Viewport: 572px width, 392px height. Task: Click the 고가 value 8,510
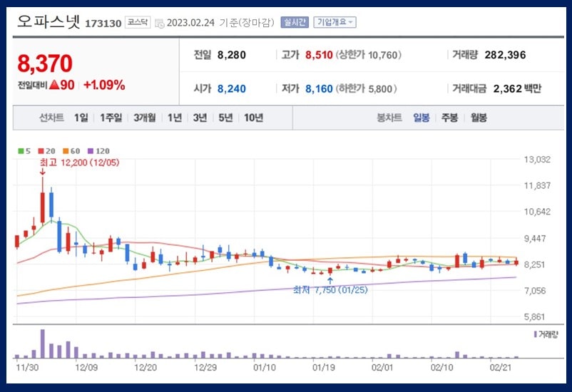pyautogui.click(x=319, y=55)
